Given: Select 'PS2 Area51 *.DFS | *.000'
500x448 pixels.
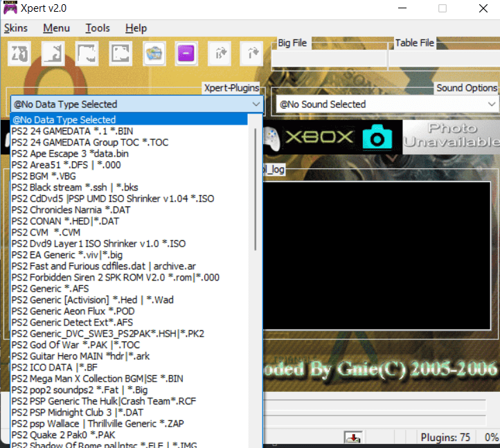Looking at the screenshot, I should (x=129, y=165).
